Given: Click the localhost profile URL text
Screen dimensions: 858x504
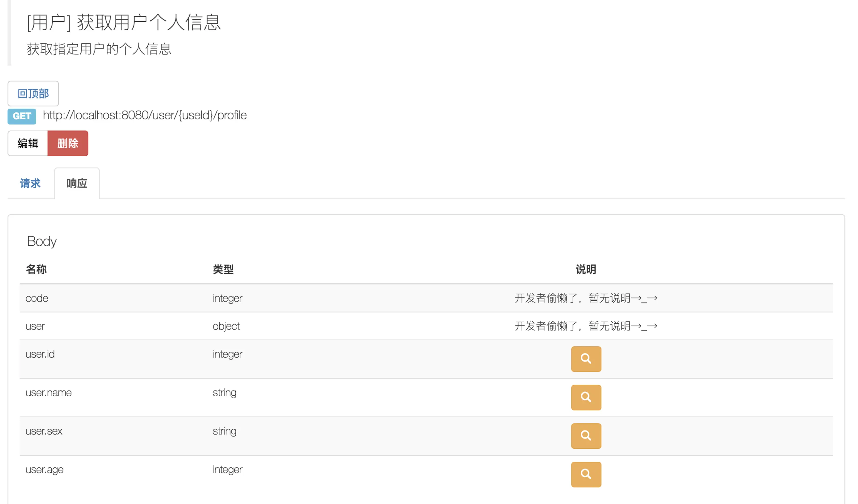Looking at the screenshot, I should [x=144, y=115].
